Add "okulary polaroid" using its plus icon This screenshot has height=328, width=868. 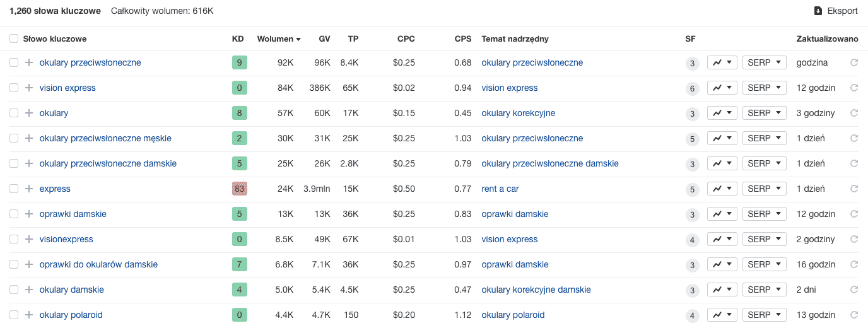pyautogui.click(x=28, y=315)
